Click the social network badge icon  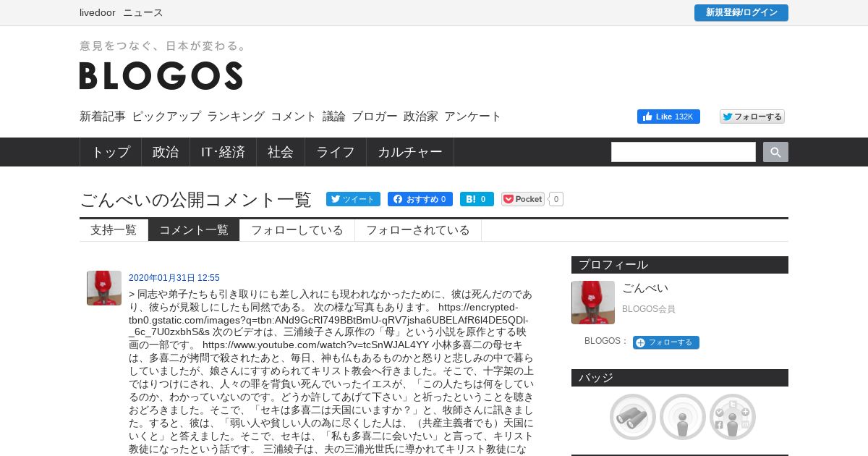pyautogui.click(x=733, y=417)
